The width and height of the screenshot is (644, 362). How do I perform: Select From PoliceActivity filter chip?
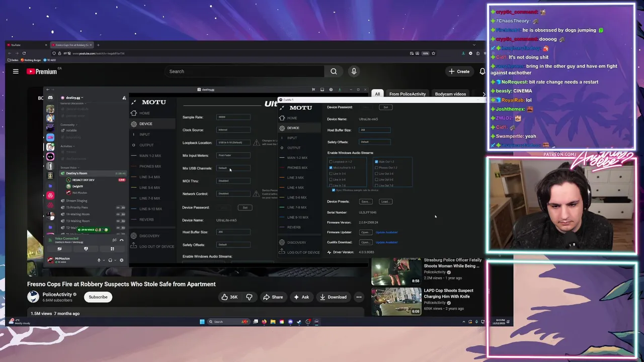coord(408,94)
